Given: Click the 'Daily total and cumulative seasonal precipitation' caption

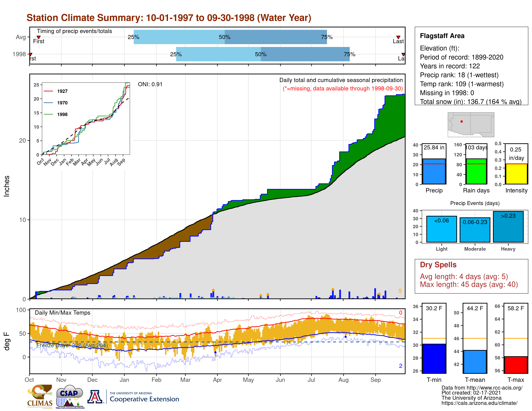Looking at the screenshot, I should (341, 80).
